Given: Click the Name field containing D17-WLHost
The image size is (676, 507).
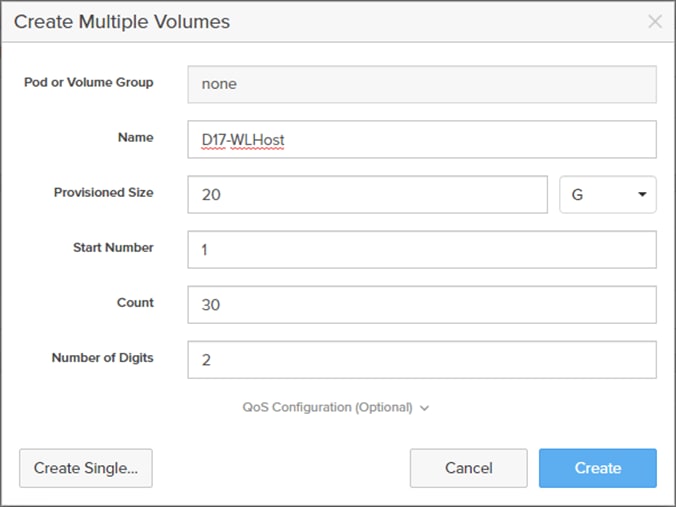Looking at the screenshot, I should pos(421,140).
